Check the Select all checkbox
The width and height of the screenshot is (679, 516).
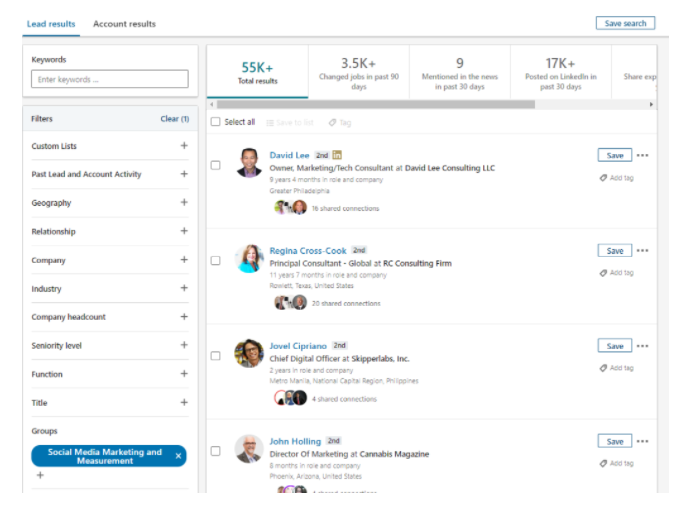pyautogui.click(x=215, y=122)
